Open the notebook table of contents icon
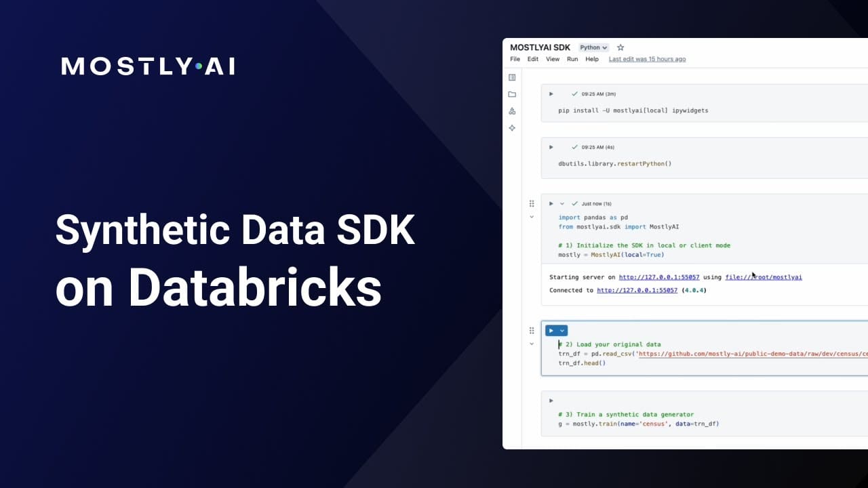 click(x=511, y=77)
